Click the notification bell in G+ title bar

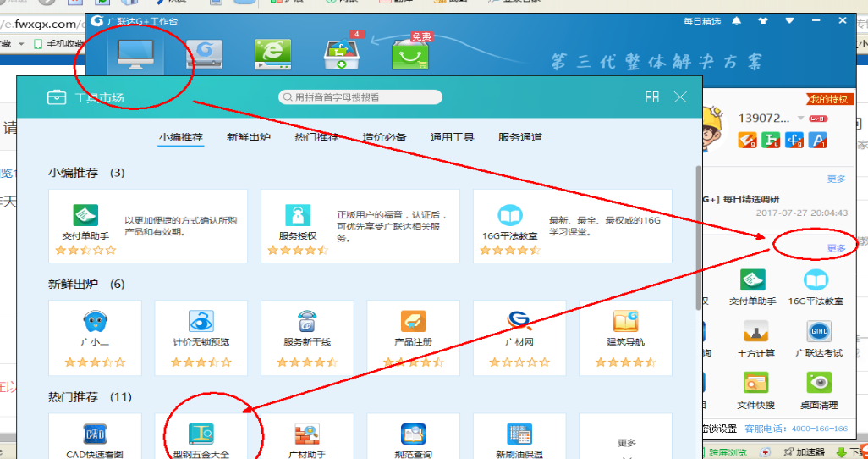click(737, 21)
